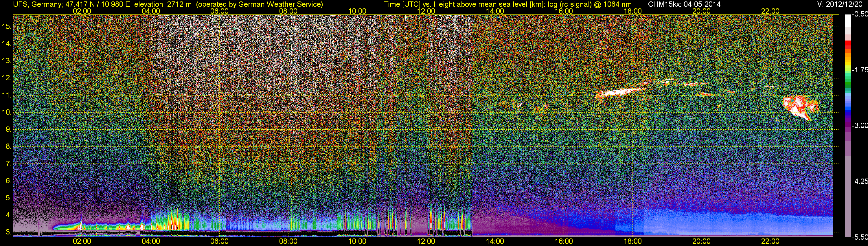Click the colorbar value '-4.25'
Viewport: 868px width, 246px height.
pyautogui.click(x=860, y=181)
